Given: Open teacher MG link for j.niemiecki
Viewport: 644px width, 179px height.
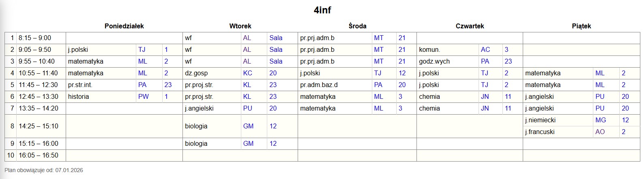Looking at the screenshot, I should [600, 120].
